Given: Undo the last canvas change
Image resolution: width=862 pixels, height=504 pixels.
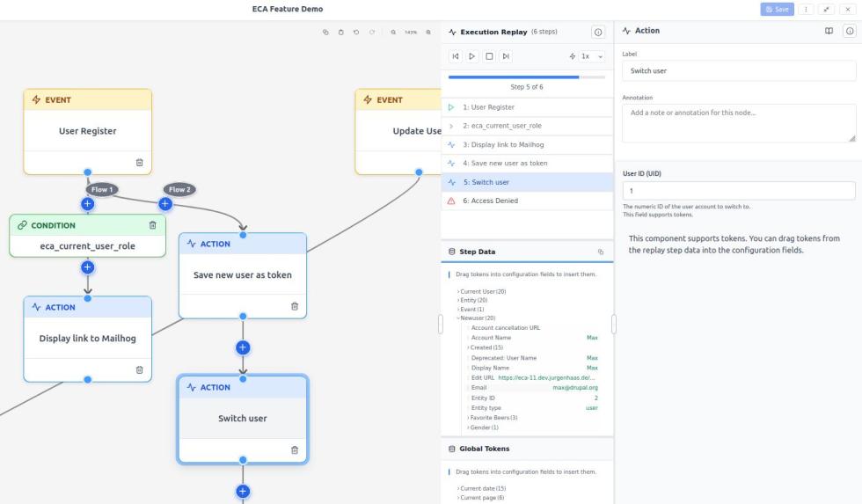Looking at the screenshot, I should pos(356,33).
